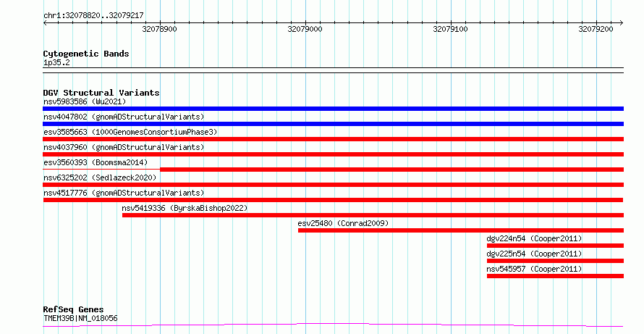Select the blue bar under nsv4047802

click(333, 124)
